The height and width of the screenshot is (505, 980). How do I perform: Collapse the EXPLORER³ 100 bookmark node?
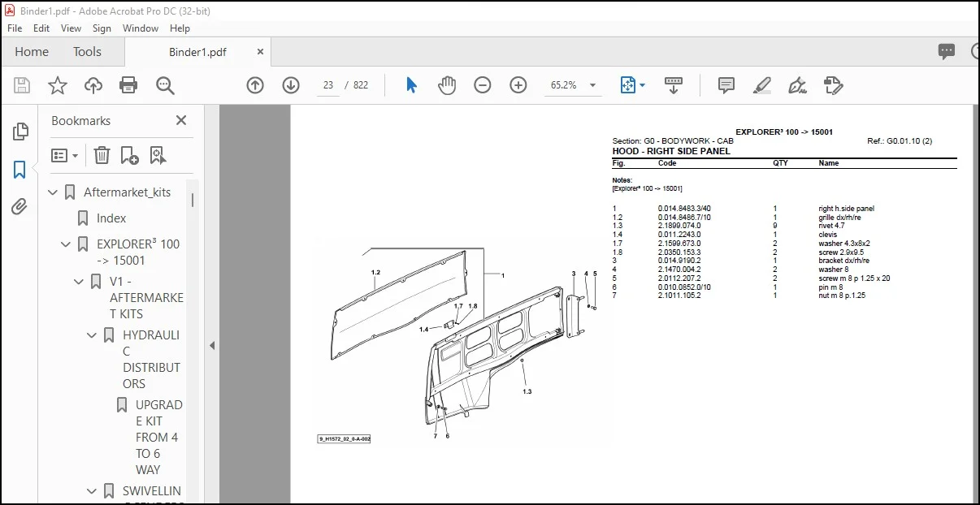[67, 244]
